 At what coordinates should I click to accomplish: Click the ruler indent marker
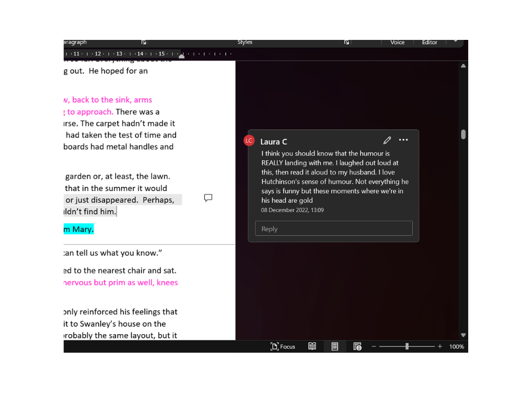pos(182,55)
